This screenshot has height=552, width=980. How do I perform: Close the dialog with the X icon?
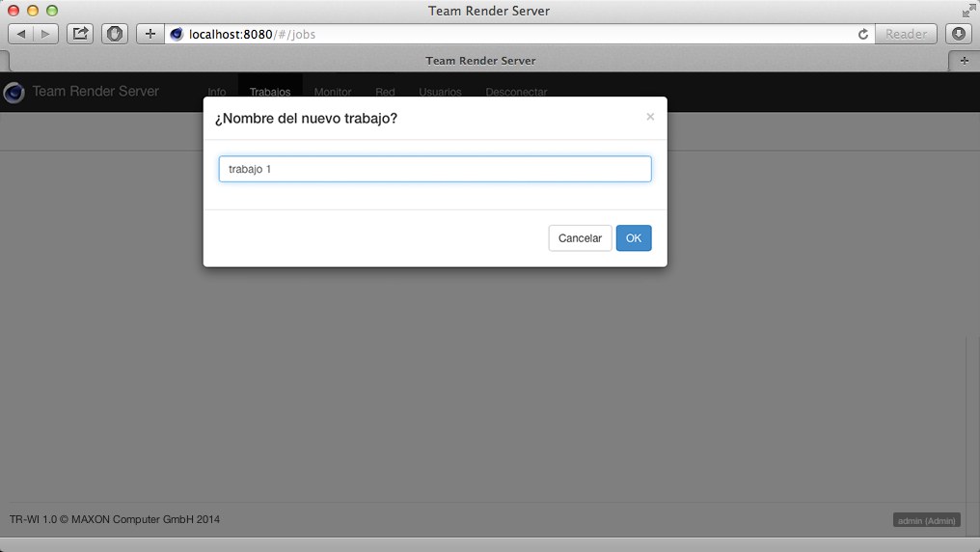point(650,117)
